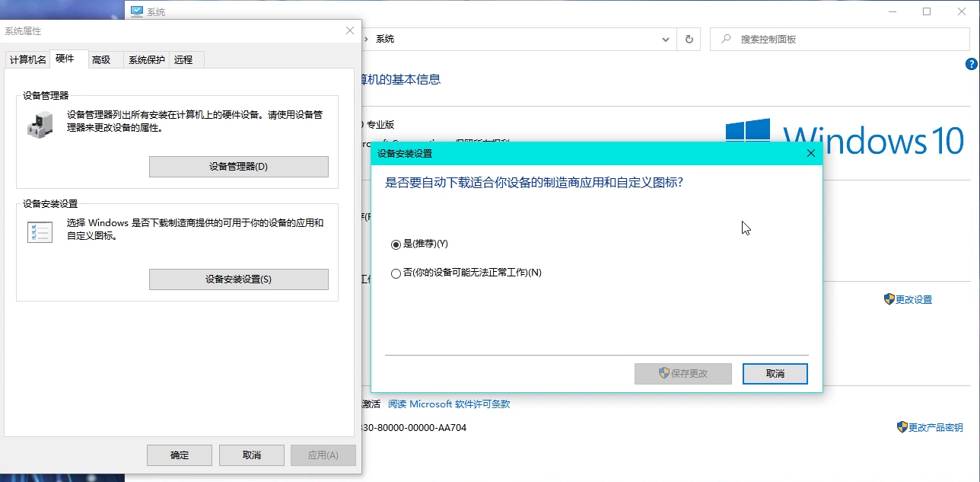Minimize the 系统 window

(892, 11)
